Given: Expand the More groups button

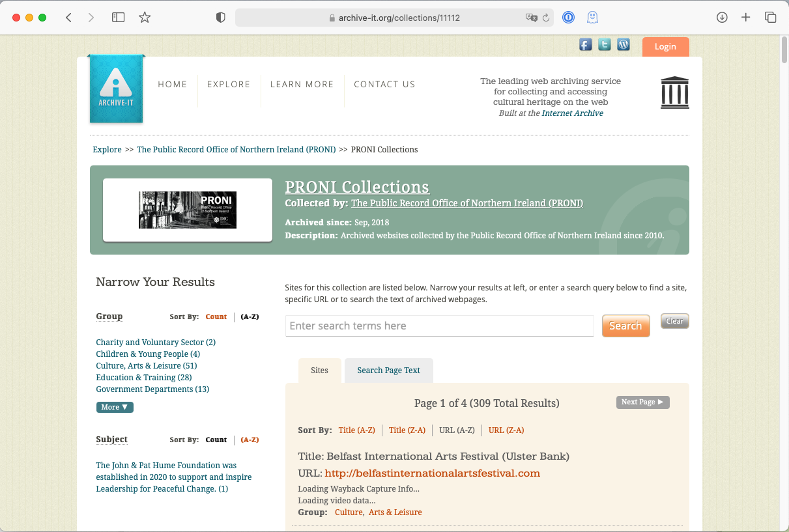Looking at the screenshot, I should [x=115, y=407].
